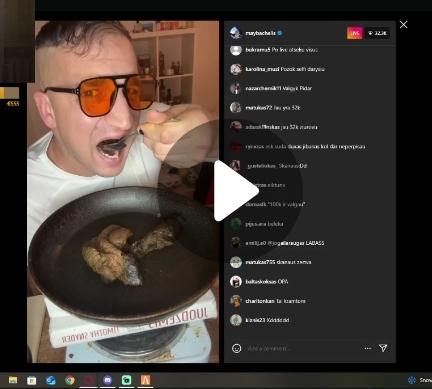The height and width of the screenshot is (389, 432).
Task: Open the green lock app in the taskbar
Action: pos(126,380)
